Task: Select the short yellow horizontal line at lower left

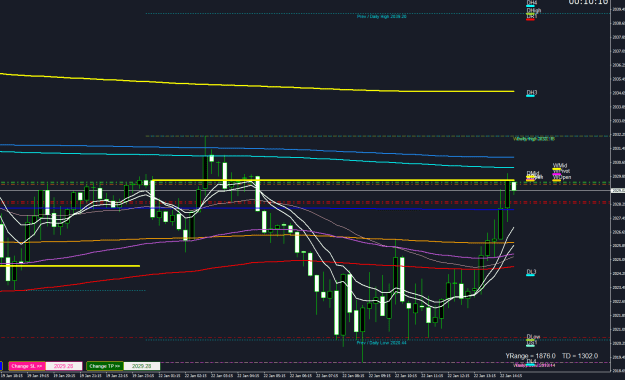Action: pos(70,266)
